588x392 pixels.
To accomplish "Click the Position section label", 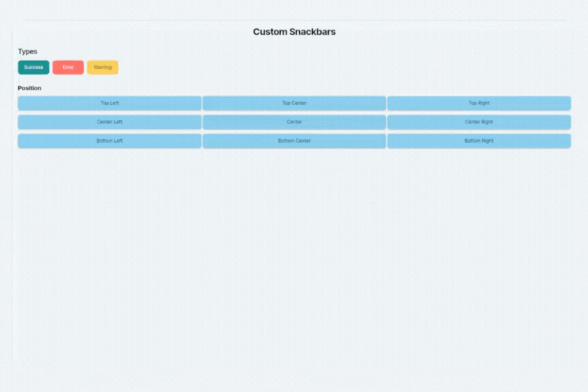I will [x=29, y=88].
